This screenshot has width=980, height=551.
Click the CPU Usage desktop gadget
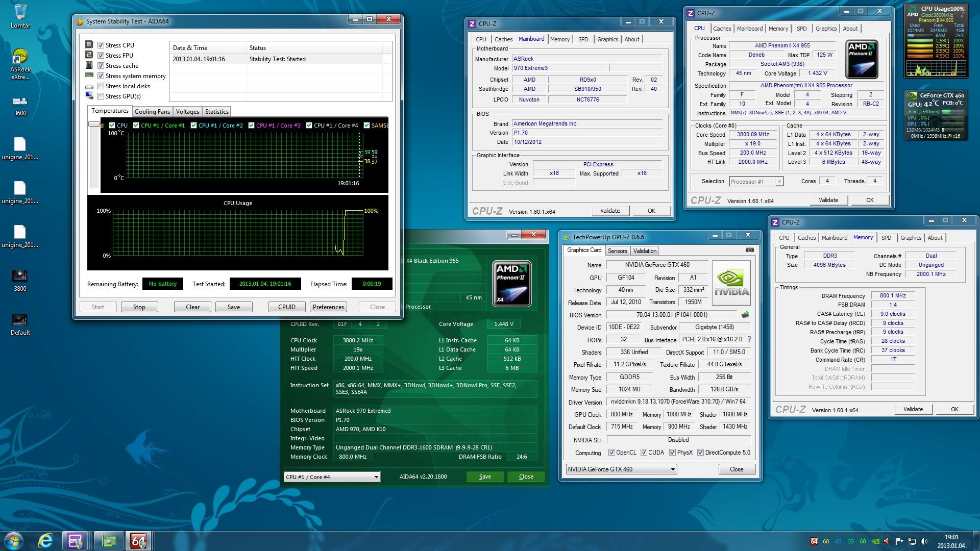935,41
